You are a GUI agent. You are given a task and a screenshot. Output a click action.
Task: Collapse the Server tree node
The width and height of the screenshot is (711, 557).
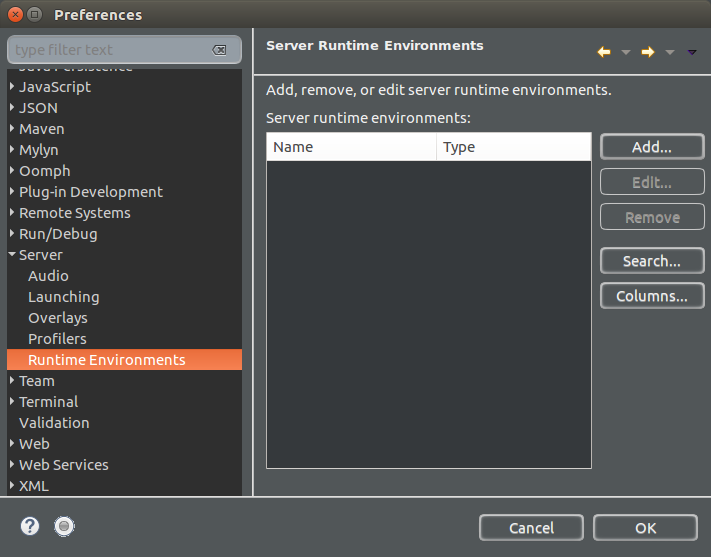pos(12,255)
